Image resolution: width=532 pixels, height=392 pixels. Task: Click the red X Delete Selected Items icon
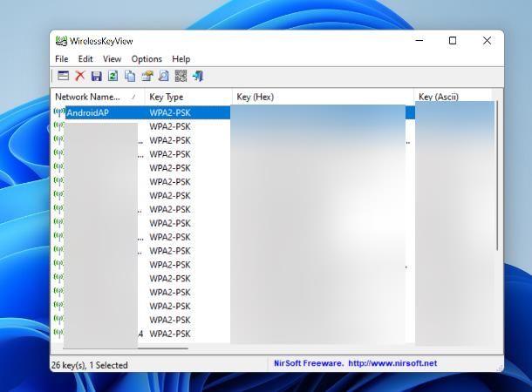79,76
